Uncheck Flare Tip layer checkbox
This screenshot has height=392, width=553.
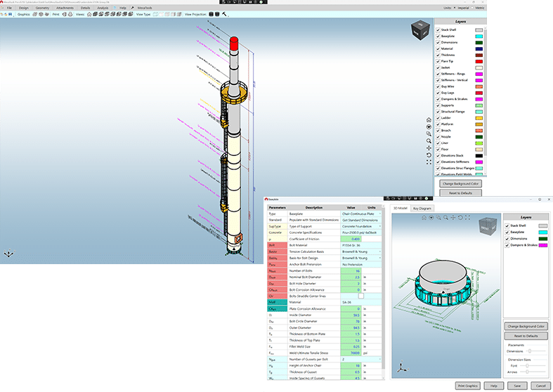(x=438, y=61)
